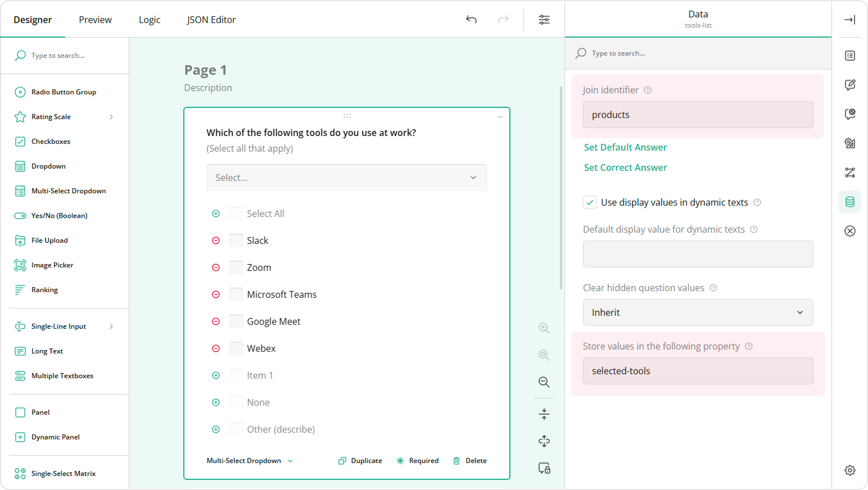Viewport: 868px width, 490px height.
Task: Open the Multi-Select Dropdown question type selector
Action: [249, 460]
